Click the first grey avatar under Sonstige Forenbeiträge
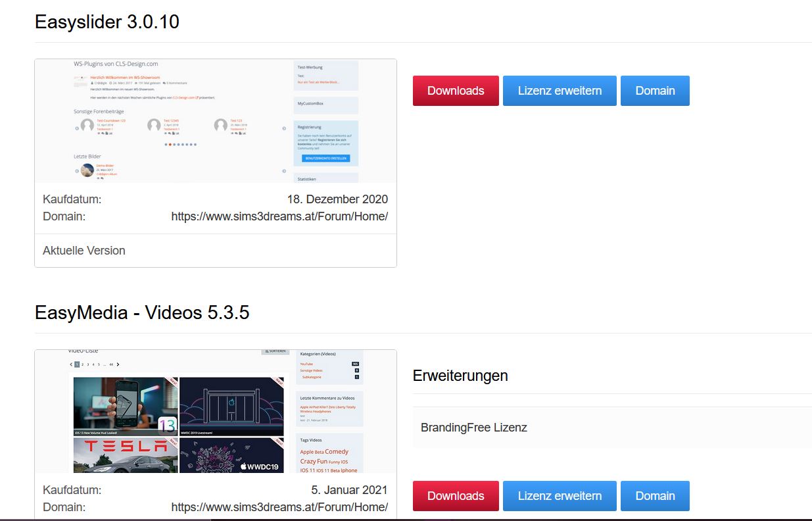 tap(87, 125)
